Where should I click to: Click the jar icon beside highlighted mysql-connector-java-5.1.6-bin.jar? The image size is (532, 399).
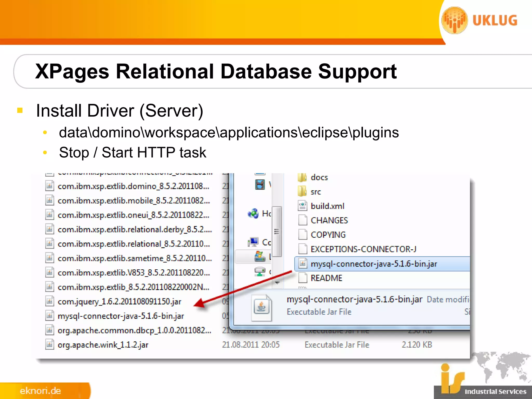(x=303, y=264)
